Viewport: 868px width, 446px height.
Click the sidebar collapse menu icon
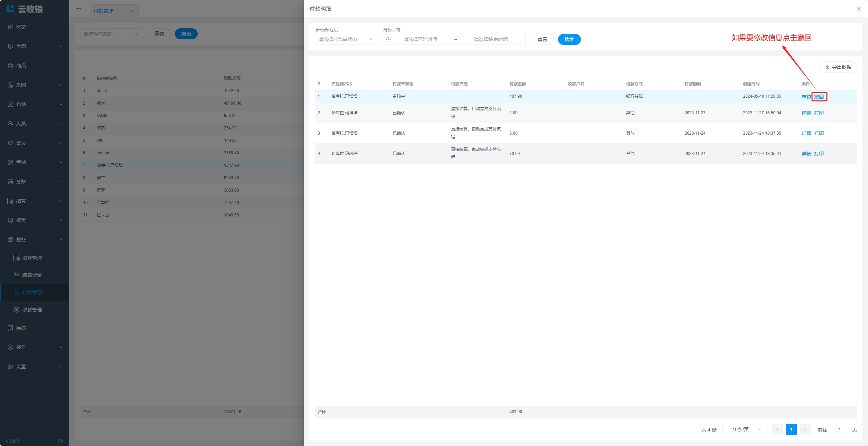(x=79, y=9)
